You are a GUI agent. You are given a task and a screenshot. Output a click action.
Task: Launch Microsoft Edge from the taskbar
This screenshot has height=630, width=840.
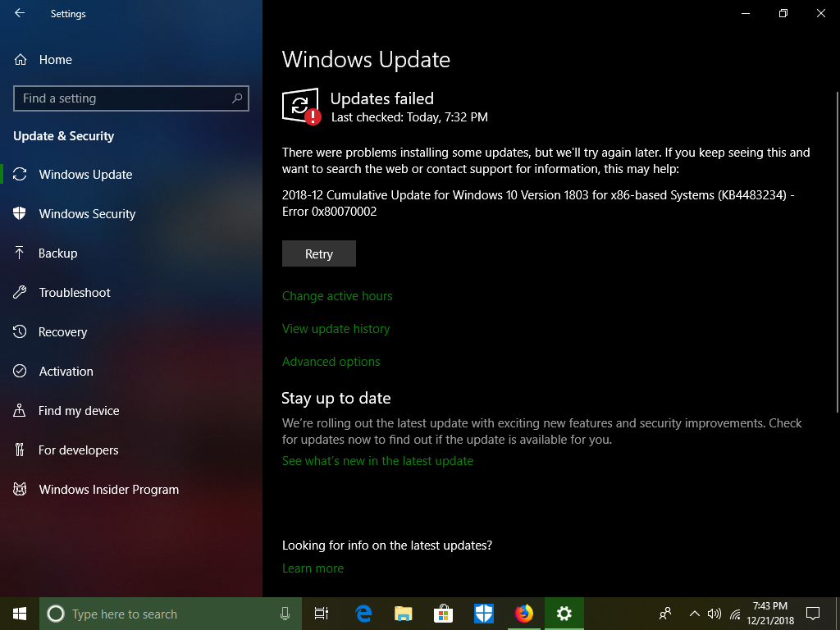coord(363,614)
